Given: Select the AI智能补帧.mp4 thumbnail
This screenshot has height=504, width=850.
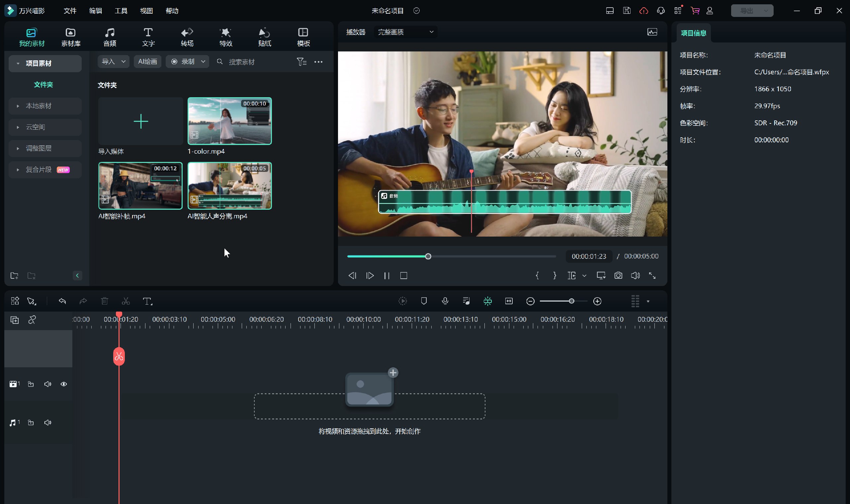Looking at the screenshot, I should (140, 186).
